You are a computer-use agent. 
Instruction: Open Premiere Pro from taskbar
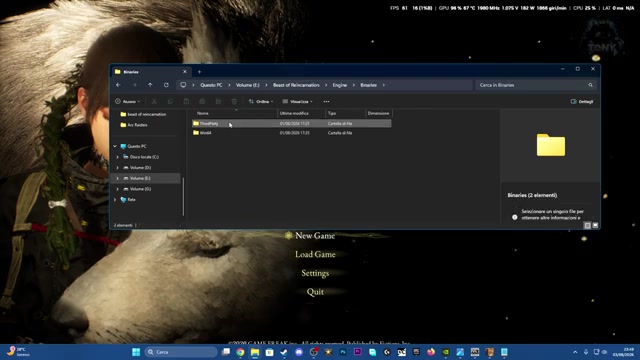pyautogui.click(x=358, y=352)
